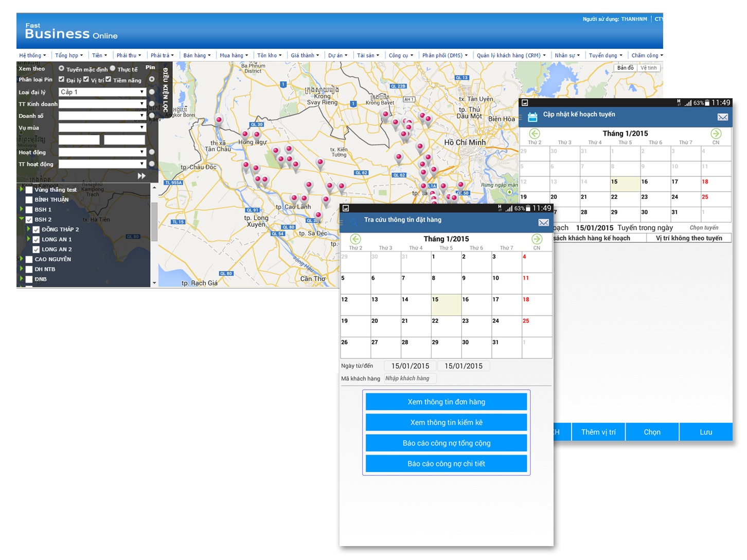
Task: Click the Xem thông tin đơn hàng button
Action: pyautogui.click(x=446, y=402)
